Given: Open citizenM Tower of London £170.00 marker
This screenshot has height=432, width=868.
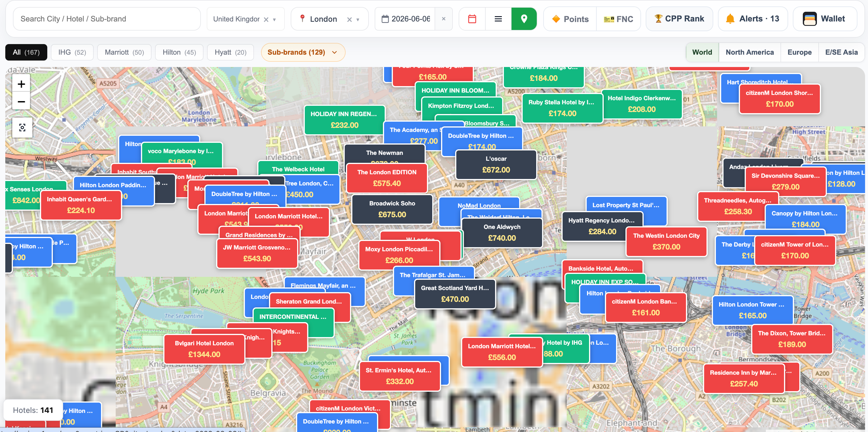Looking at the screenshot, I should [x=795, y=250].
